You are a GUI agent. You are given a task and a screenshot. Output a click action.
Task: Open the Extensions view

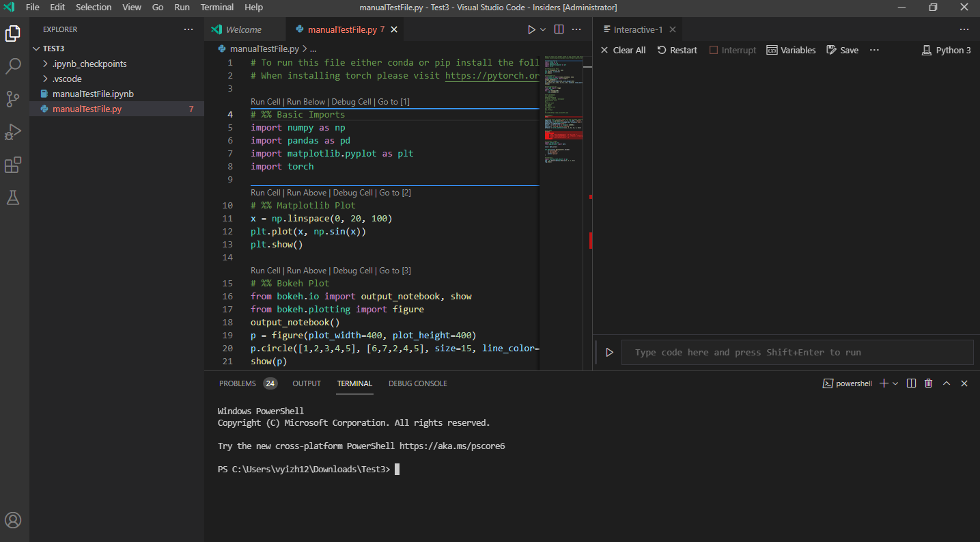coord(13,164)
